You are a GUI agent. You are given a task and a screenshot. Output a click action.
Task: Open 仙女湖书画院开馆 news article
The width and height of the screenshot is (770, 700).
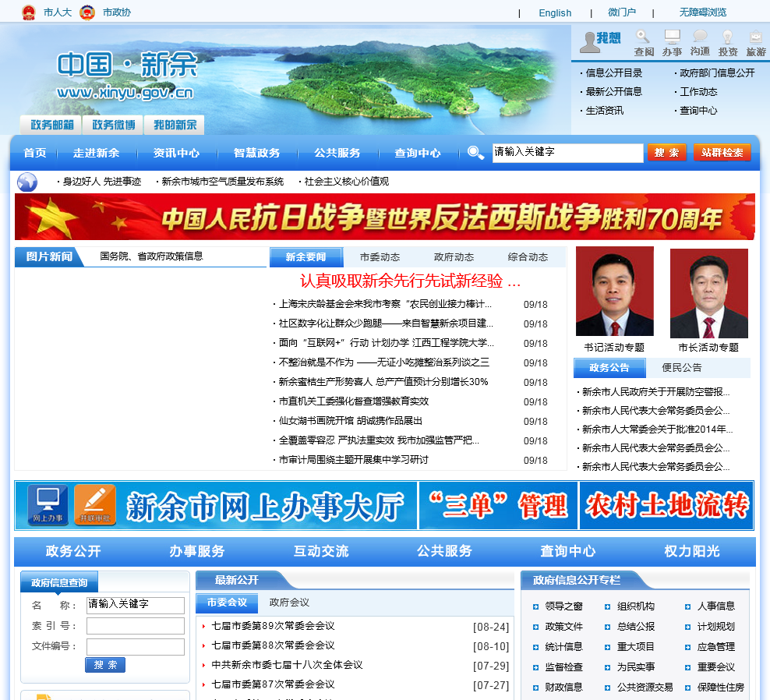point(351,421)
